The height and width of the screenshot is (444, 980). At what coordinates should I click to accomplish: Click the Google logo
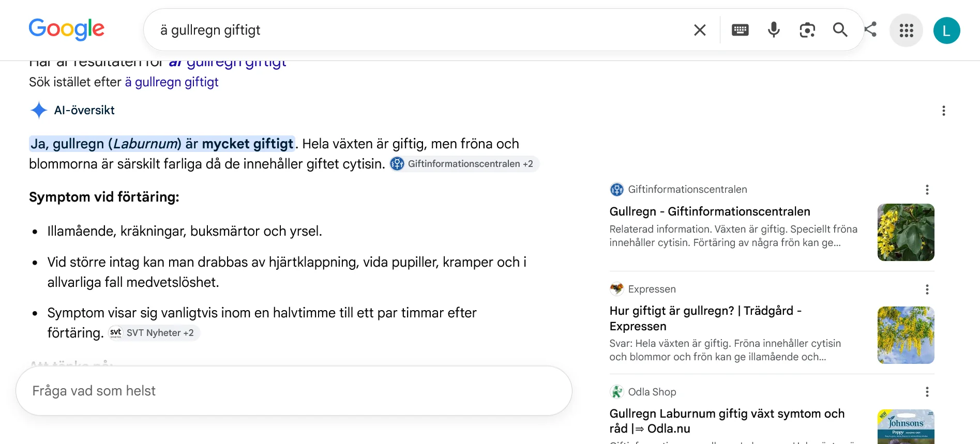(x=67, y=29)
